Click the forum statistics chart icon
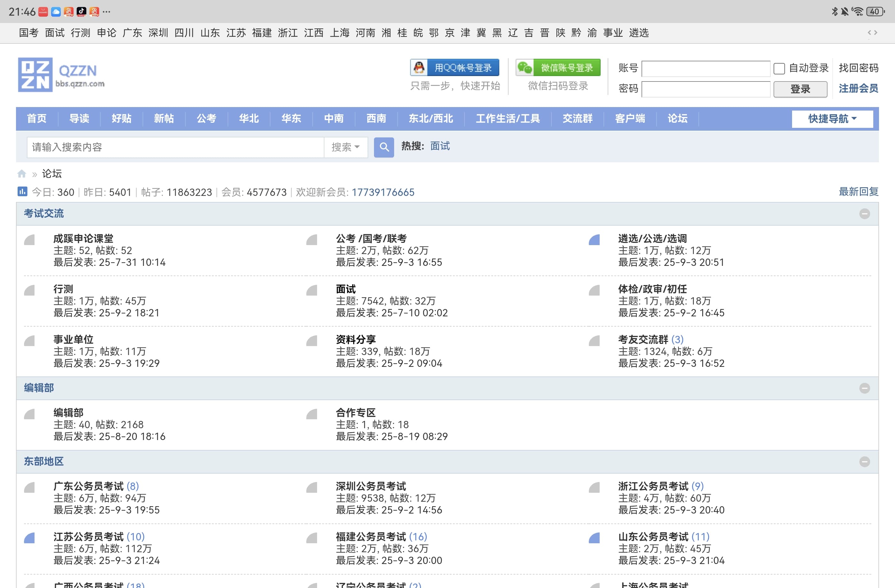The image size is (895, 588). pos(22,192)
